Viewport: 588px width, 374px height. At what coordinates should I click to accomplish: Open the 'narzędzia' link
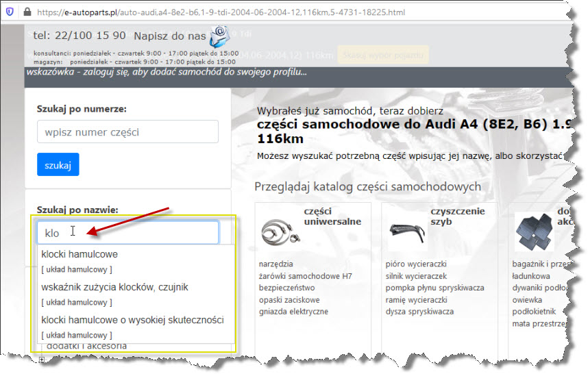pyautogui.click(x=275, y=264)
